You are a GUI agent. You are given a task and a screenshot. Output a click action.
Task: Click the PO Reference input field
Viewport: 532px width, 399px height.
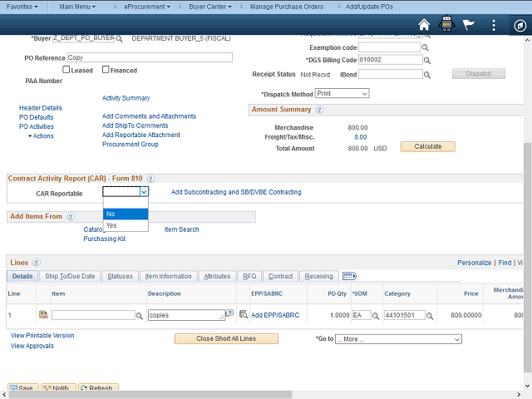point(148,58)
